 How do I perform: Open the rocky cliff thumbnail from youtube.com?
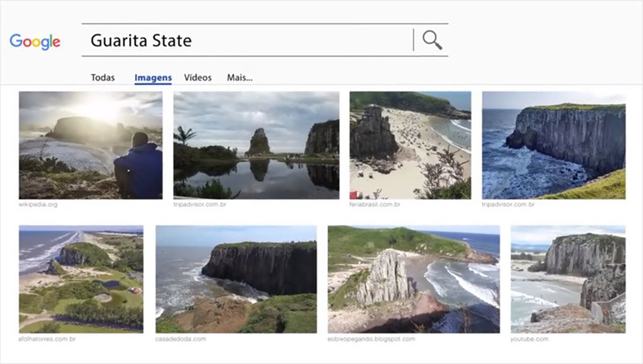[568, 278]
